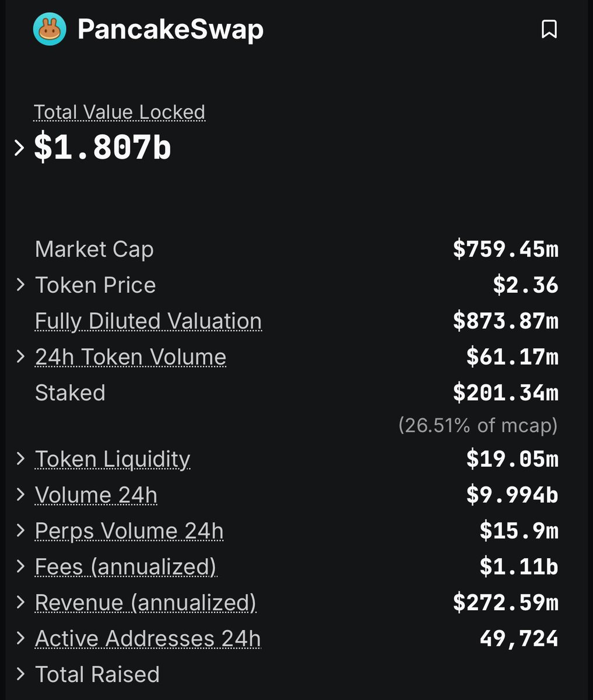Click the Revenue (annualized) label

pos(145,603)
